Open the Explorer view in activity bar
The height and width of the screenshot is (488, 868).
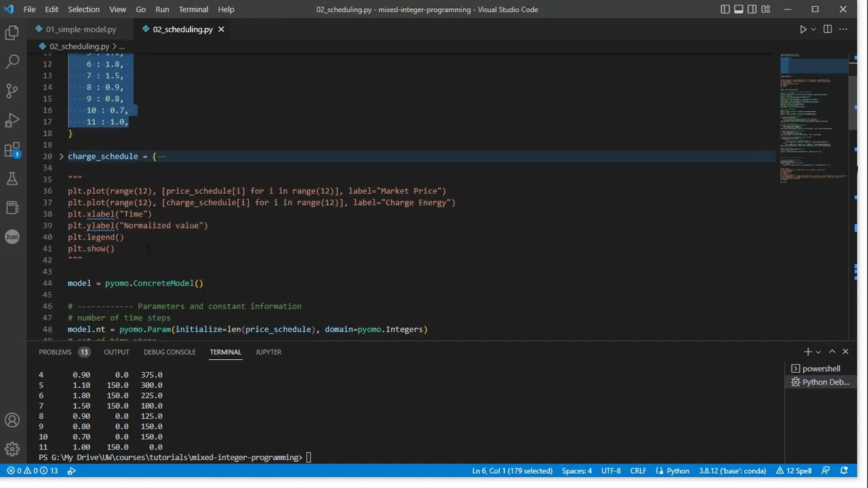coord(12,32)
